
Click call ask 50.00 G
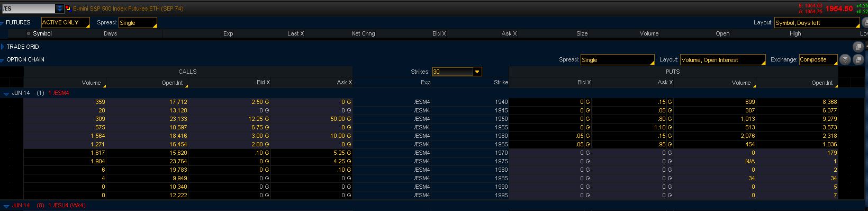pyautogui.click(x=341, y=119)
